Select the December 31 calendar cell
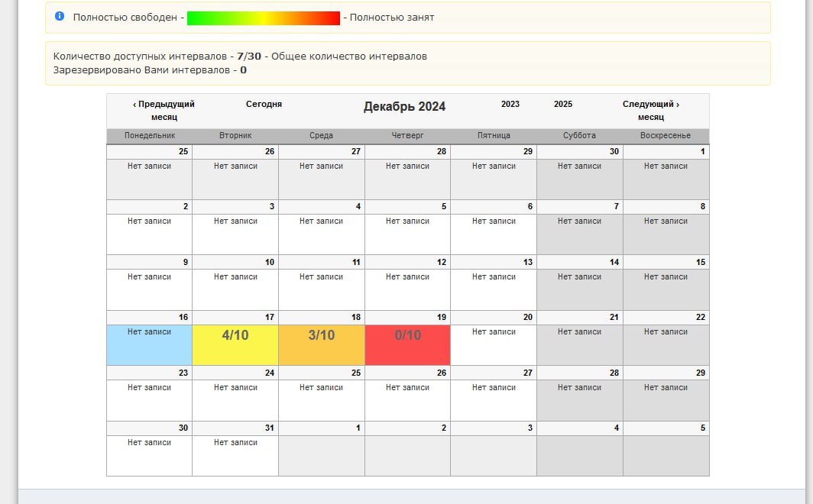 (x=235, y=455)
